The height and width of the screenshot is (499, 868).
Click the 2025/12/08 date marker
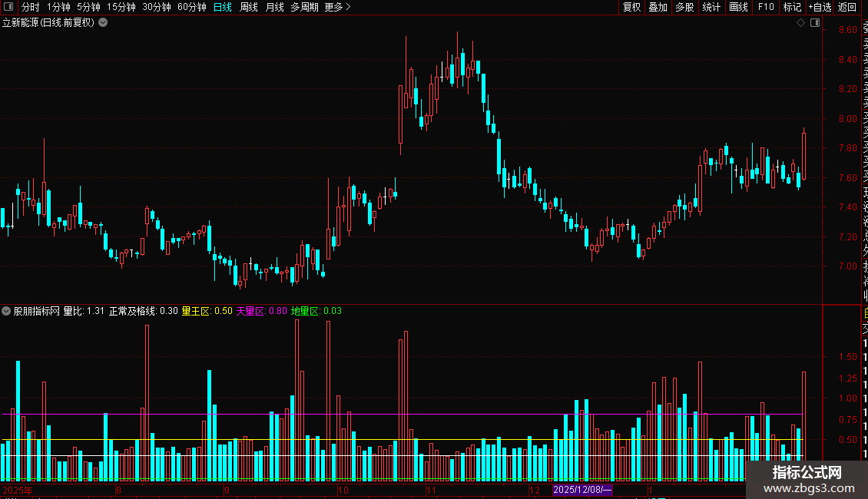point(582,490)
